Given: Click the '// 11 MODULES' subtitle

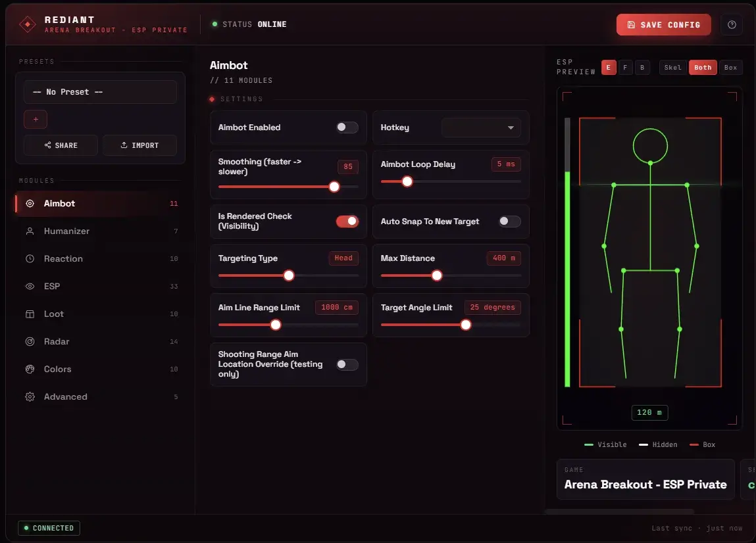Looking at the screenshot, I should point(241,80).
